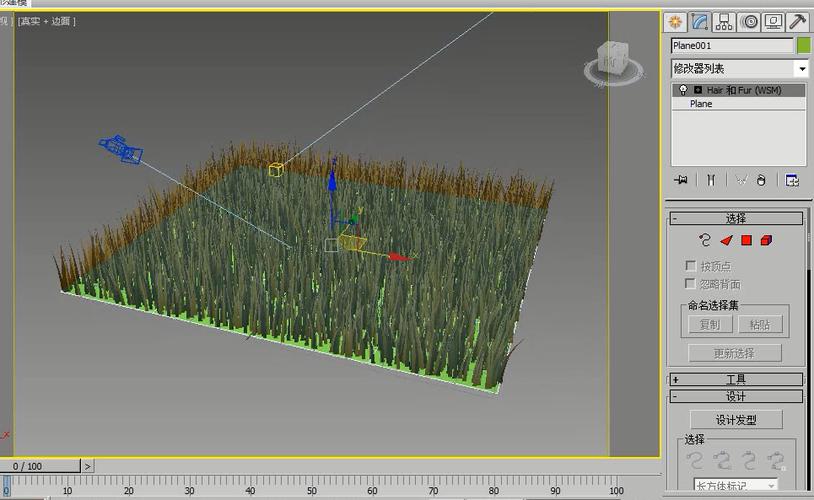The height and width of the screenshot is (500, 814).
Task: Click the 更新选择 button
Action: pos(735,353)
